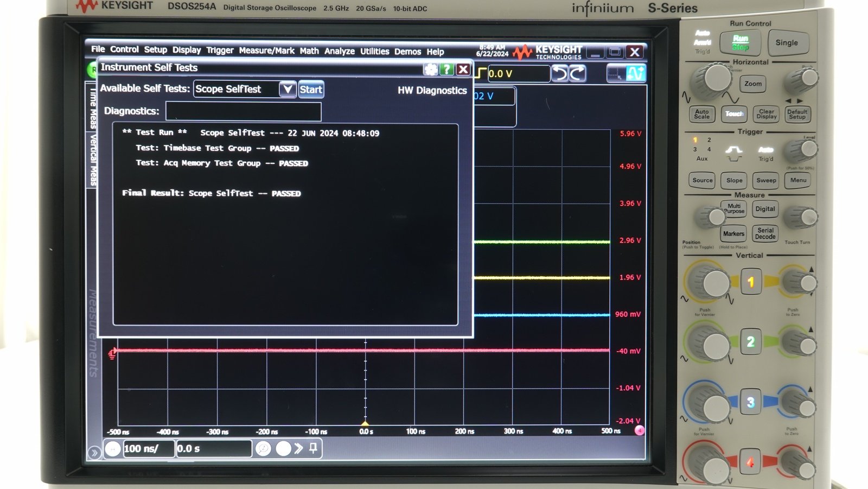Select the zoom box selection icon

coord(616,73)
